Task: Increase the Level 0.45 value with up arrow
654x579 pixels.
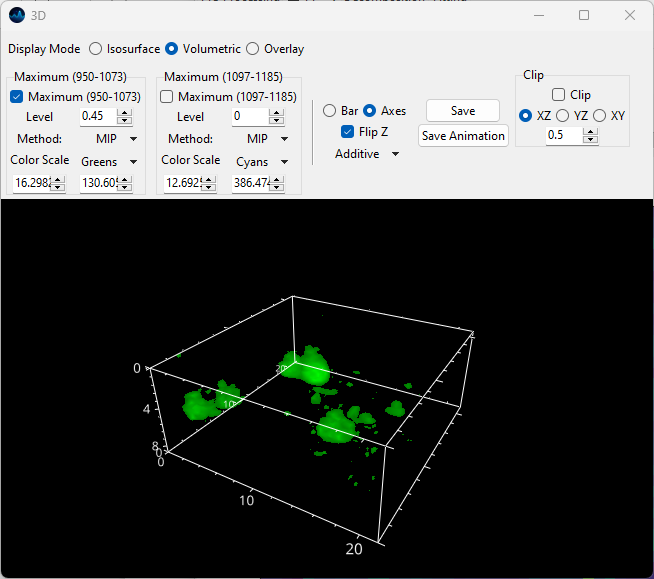Action: (124, 113)
